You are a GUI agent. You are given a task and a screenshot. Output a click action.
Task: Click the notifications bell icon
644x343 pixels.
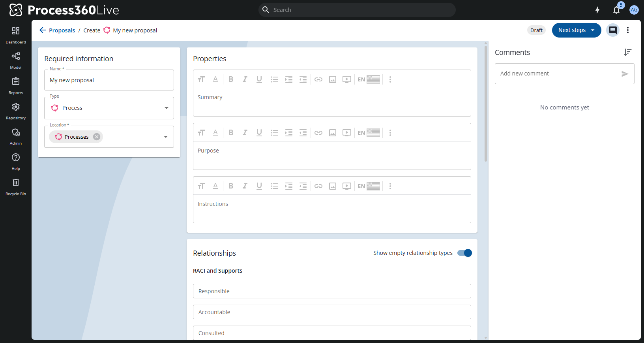(616, 10)
